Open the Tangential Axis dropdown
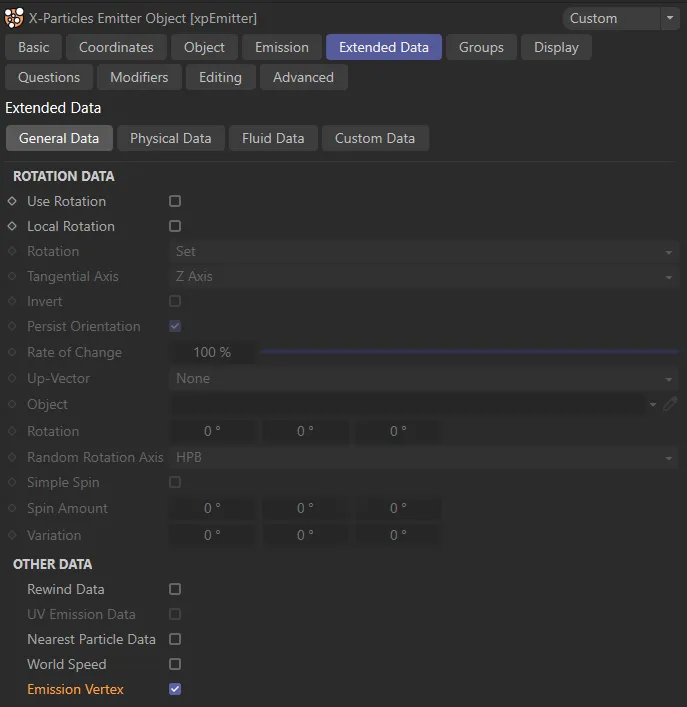This screenshot has height=707, width=687. 424,276
